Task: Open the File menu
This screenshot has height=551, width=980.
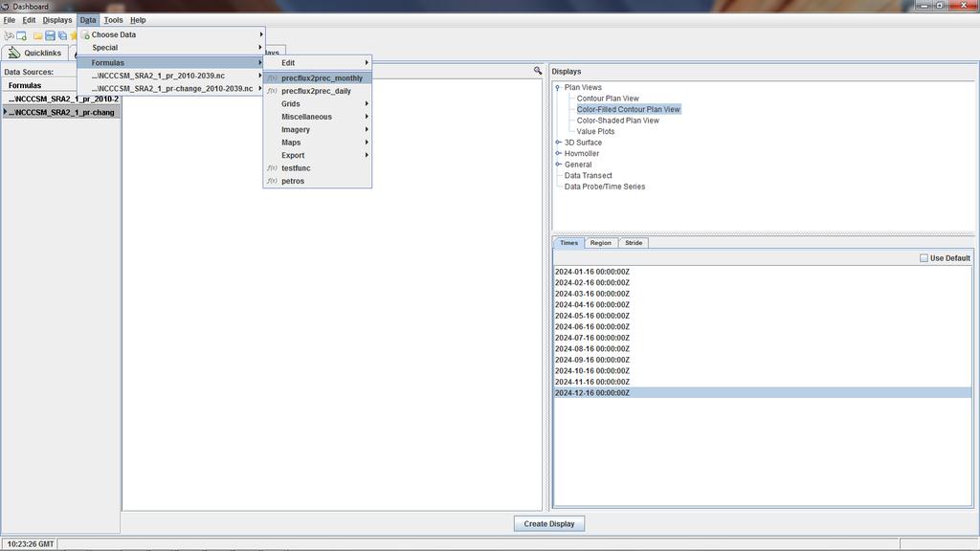Action: pos(9,20)
